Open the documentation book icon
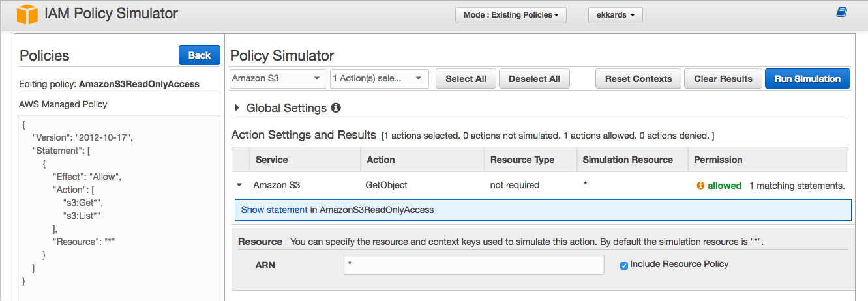The height and width of the screenshot is (301, 868). coord(841,12)
